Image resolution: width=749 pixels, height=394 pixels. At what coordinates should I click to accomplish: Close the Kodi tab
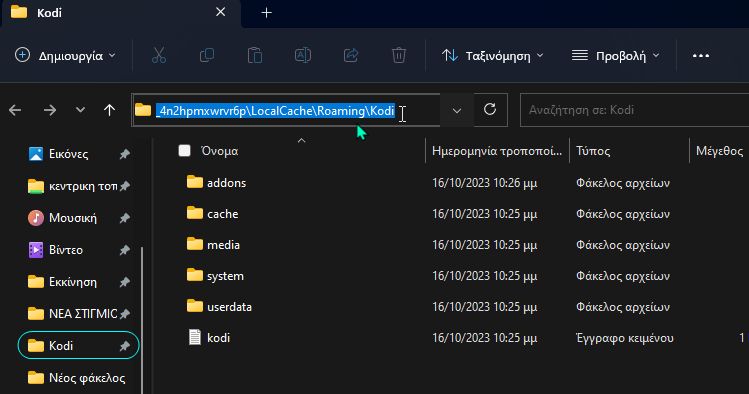(x=220, y=12)
